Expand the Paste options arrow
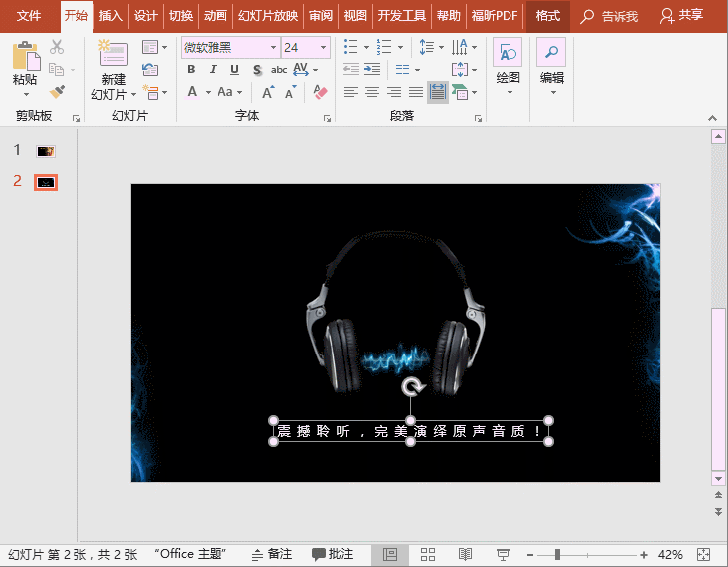Screen dimensions: 728x567 tap(26, 94)
